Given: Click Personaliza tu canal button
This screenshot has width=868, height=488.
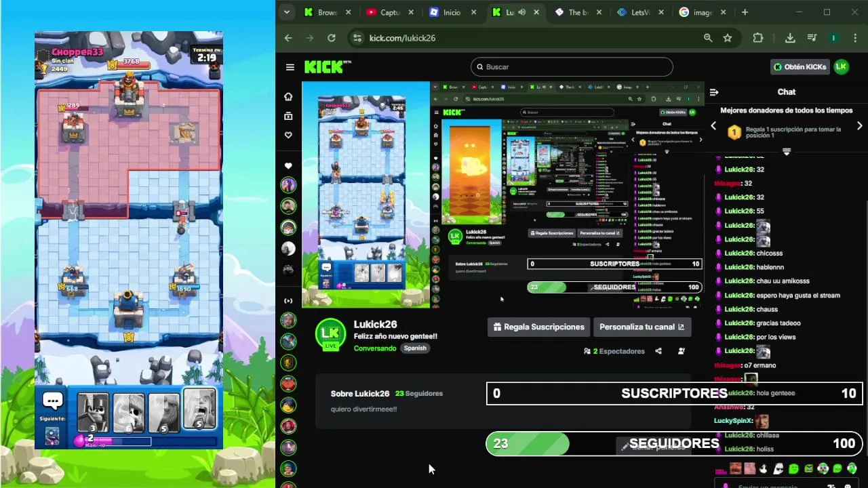Looking at the screenshot, I should (642, 327).
